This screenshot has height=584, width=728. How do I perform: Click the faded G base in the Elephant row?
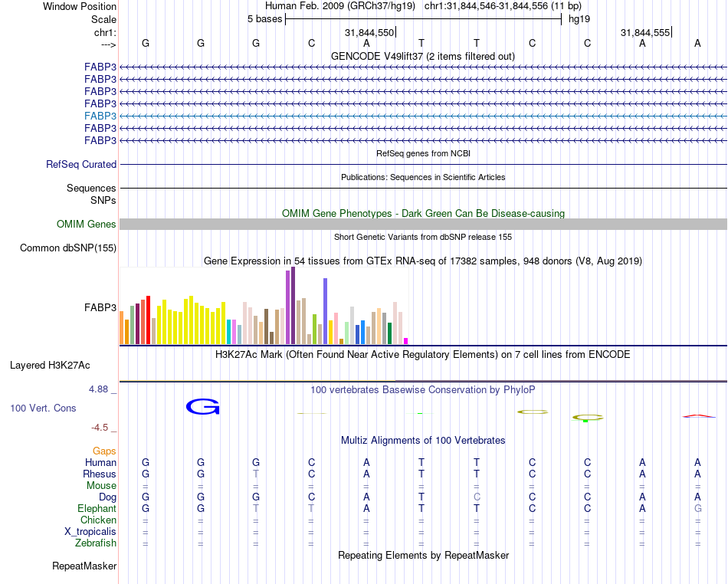coord(697,508)
